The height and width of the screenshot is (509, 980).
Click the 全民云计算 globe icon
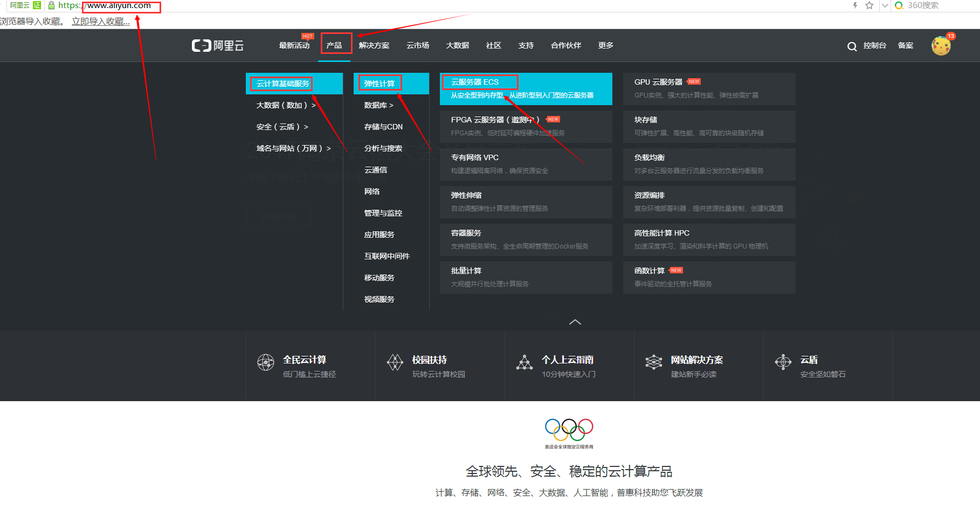[x=265, y=362]
